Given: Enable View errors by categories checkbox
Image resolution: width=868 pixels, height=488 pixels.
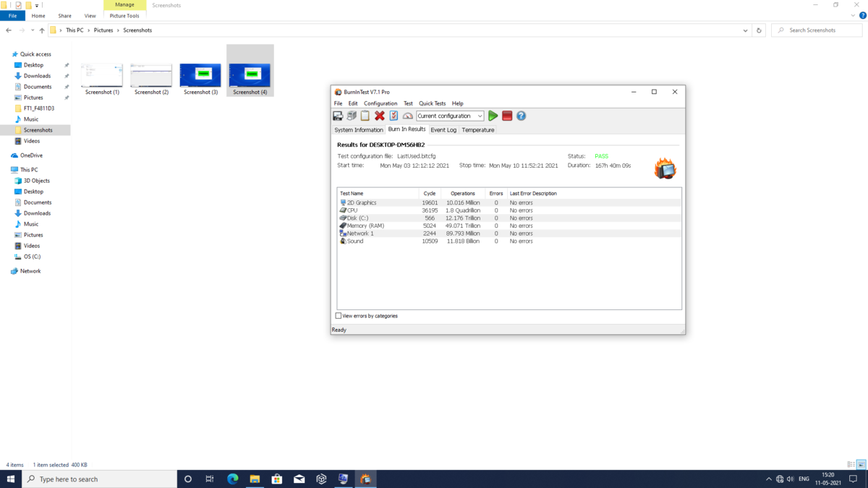Looking at the screenshot, I should click(x=339, y=316).
